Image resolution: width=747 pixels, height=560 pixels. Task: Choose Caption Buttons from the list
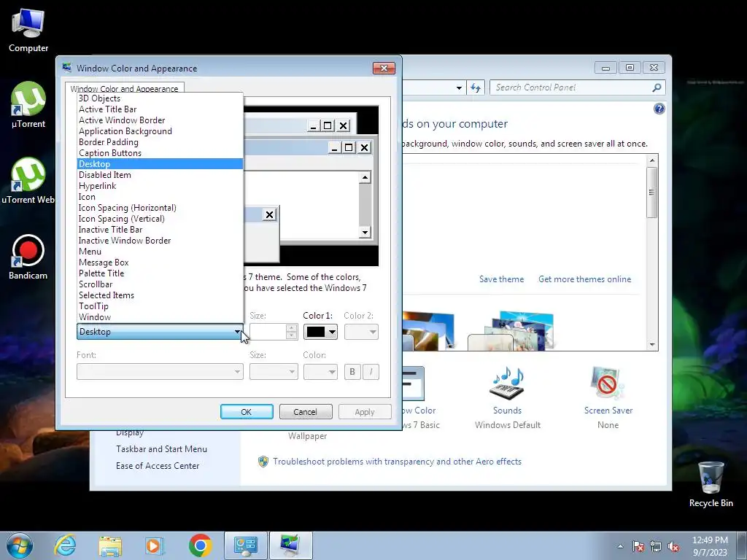click(x=160, y=153)
